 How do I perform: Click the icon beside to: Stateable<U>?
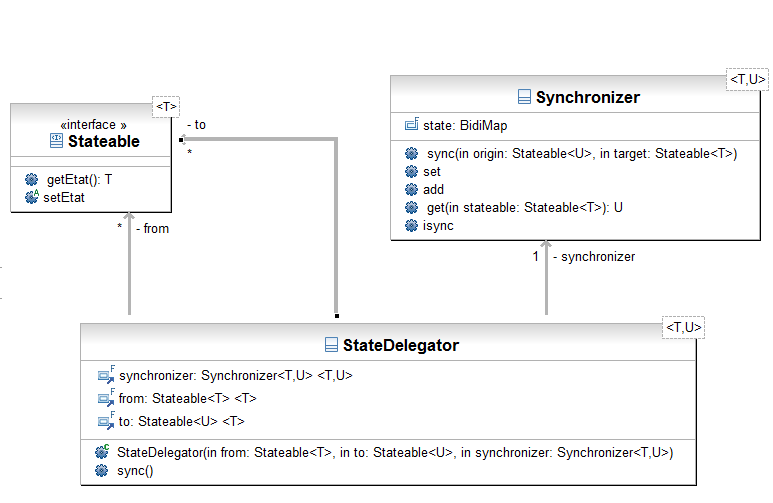(x=106, y=421)
